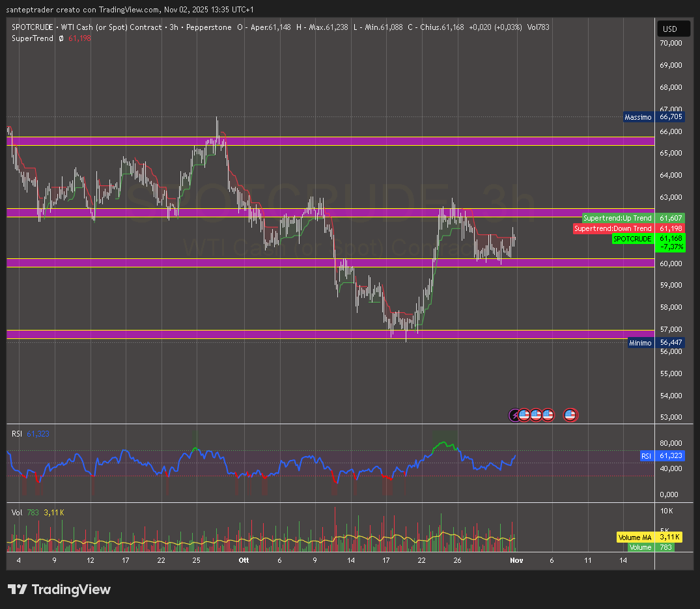This screenshot has height=609, width=700.
Task: Click the Massimo 66,705 price label
Action: pos(654,117)
